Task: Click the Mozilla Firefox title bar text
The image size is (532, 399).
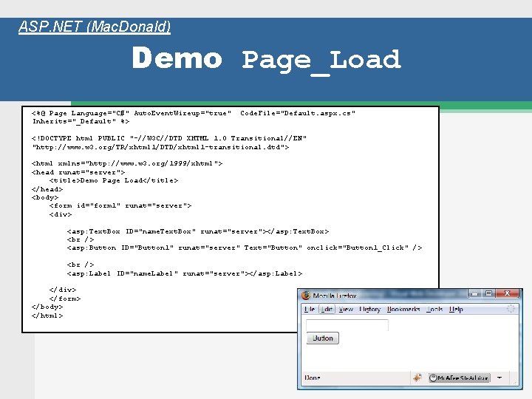Action: 335,296
